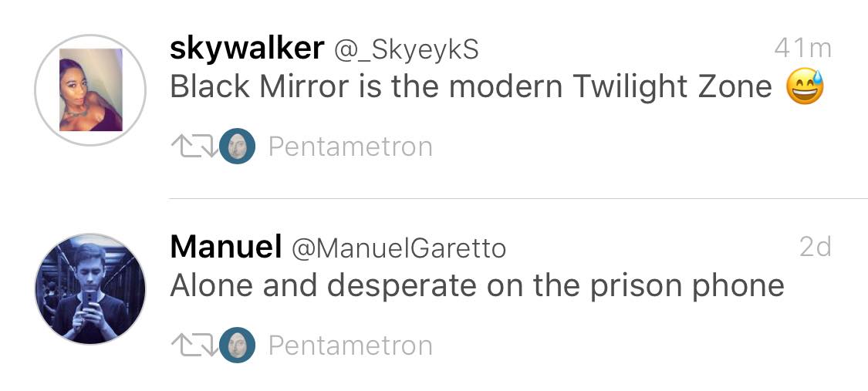This screenshot has width=868, height=391.
Task: Open the @ManuelGaretto handle
Action: point(399,249)
